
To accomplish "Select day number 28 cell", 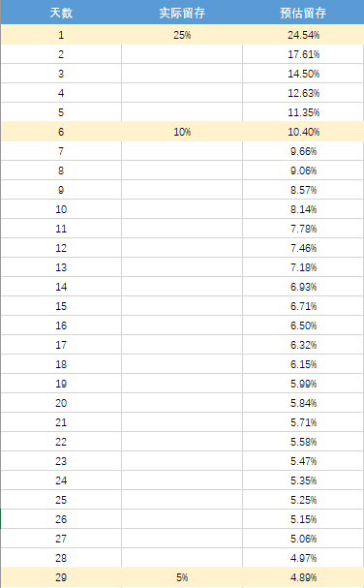I will click(61, 558).
